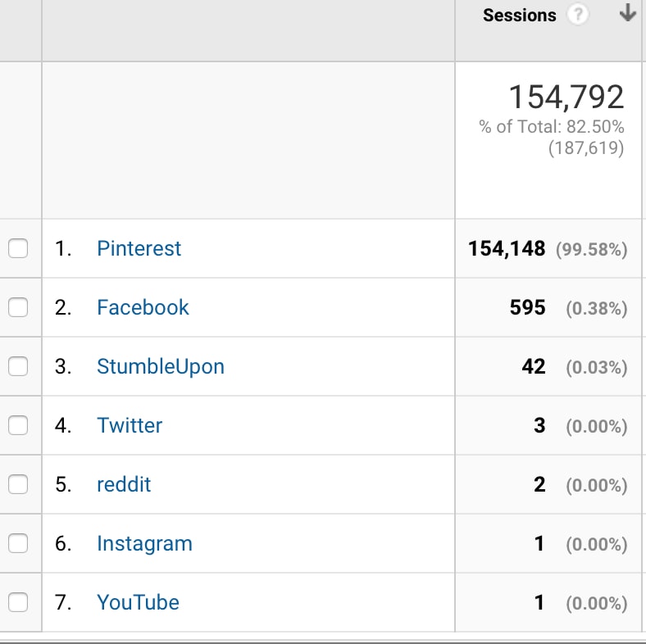This screenshot has width=646, height=644.
Task: Click the descending sort arrow beside Sessions
Action: click(x=627, y=12)
